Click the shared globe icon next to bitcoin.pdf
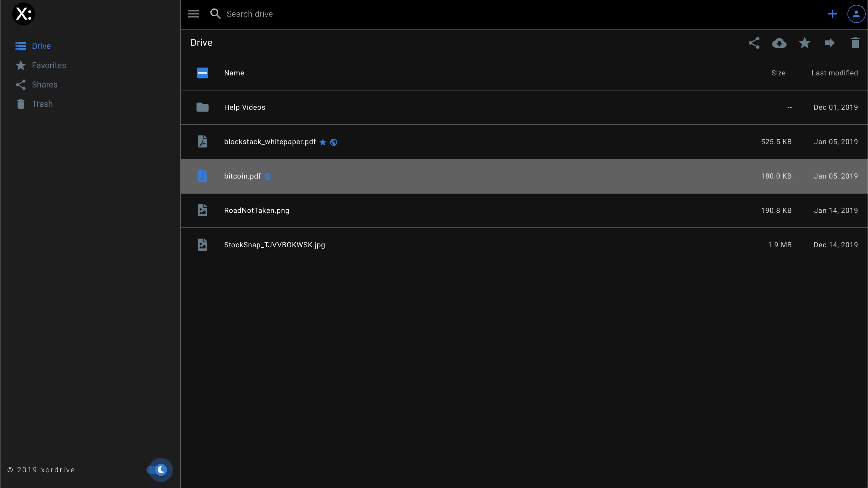The width and height of the screenshot is (868, 488). pyautogui.click(x=268, y=176)
